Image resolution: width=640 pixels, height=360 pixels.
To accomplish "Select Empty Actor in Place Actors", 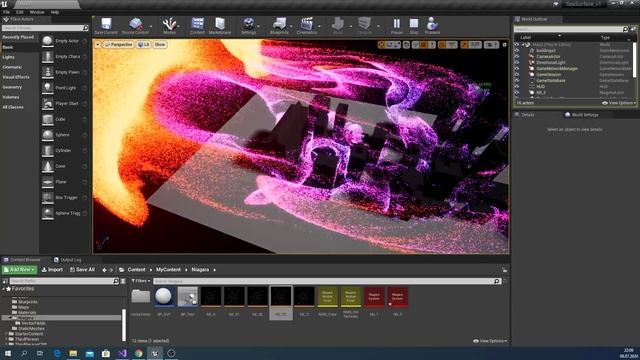I will (x=64, y=41).
